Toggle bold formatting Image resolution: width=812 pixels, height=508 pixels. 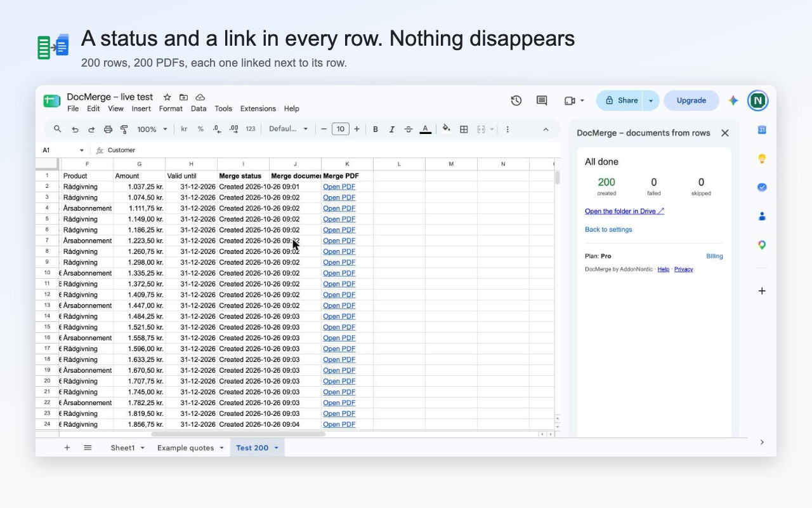(x=376, y=129)
